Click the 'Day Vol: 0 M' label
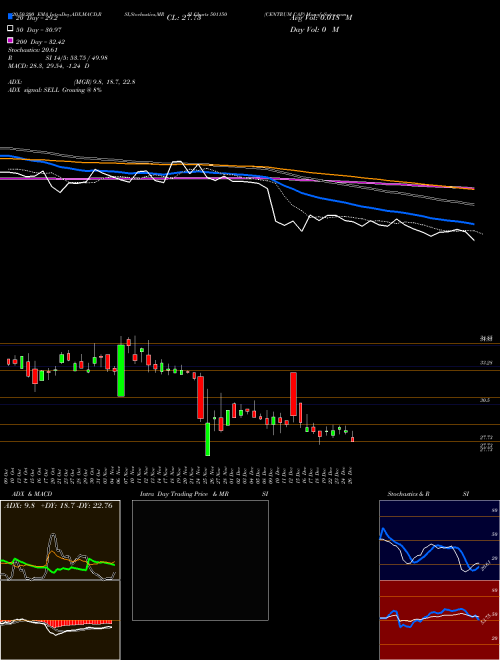Viewport: 500px width, 660px height. click(x=314, y=30)
